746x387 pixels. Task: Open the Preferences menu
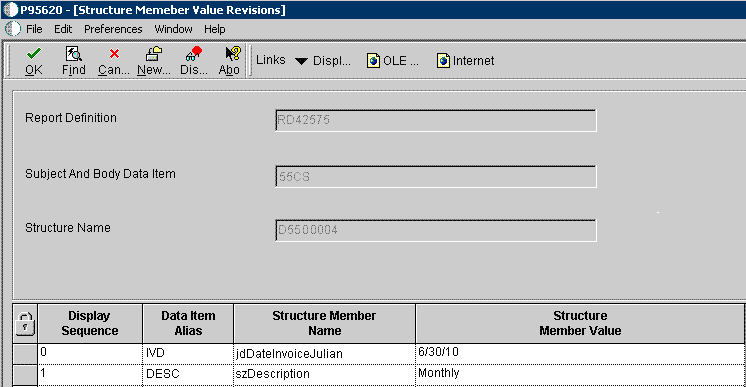[113, 29]
